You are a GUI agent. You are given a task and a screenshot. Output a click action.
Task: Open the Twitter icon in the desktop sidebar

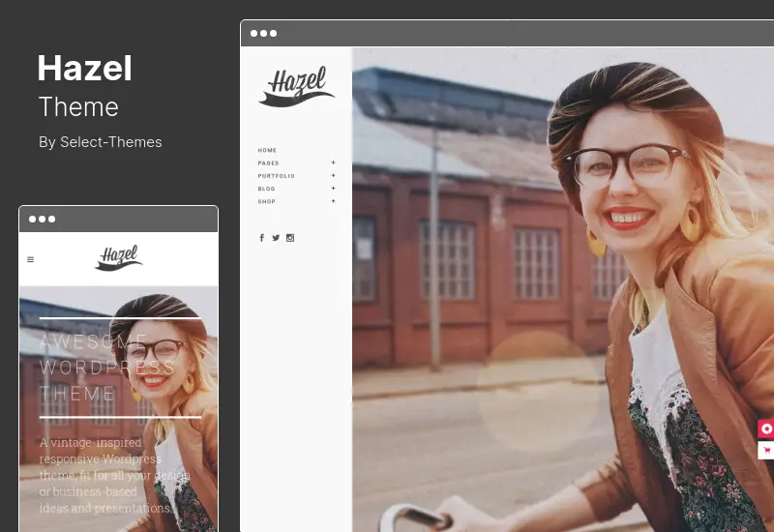click(276, 238)
